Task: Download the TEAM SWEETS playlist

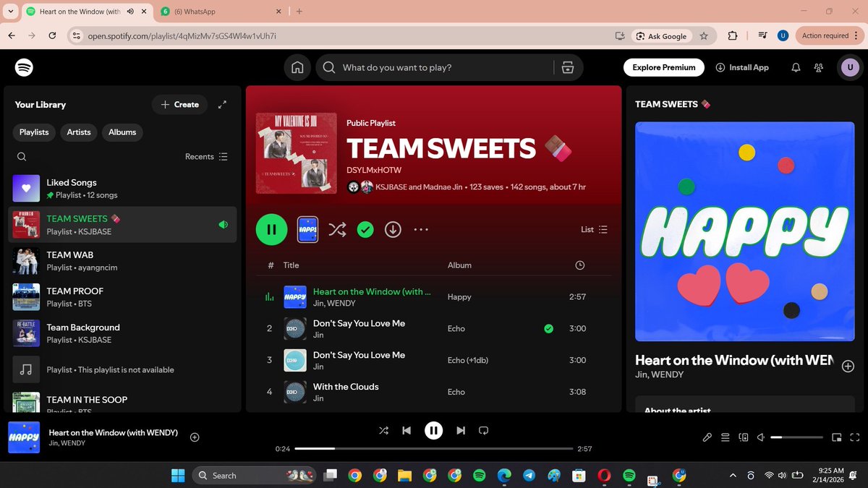Action: [393, 229]
